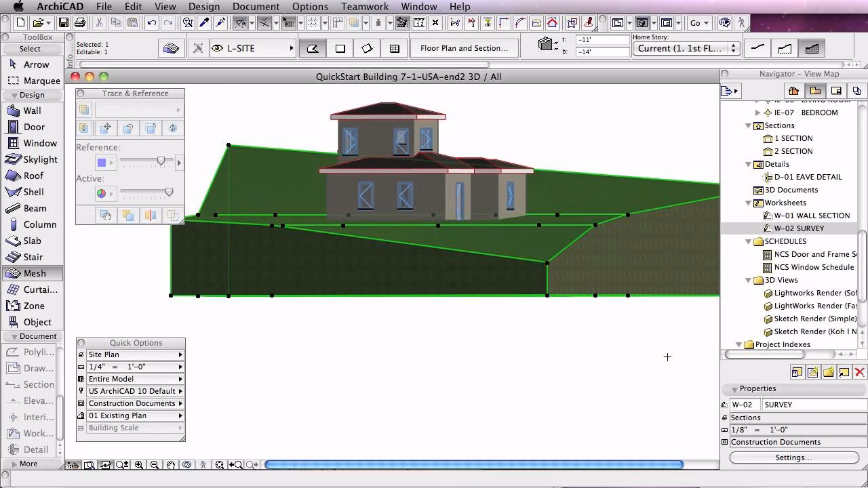This screenshot has height=488, width=868.
Task: Select the Wall tool
Action: [x=32, y=110]
